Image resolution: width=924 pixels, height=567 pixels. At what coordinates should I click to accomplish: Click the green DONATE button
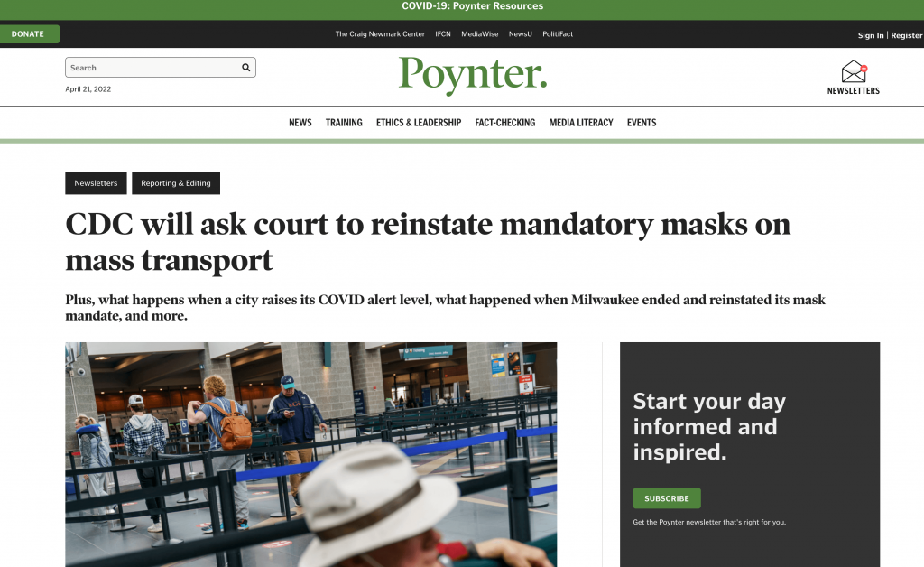(30, 33)
